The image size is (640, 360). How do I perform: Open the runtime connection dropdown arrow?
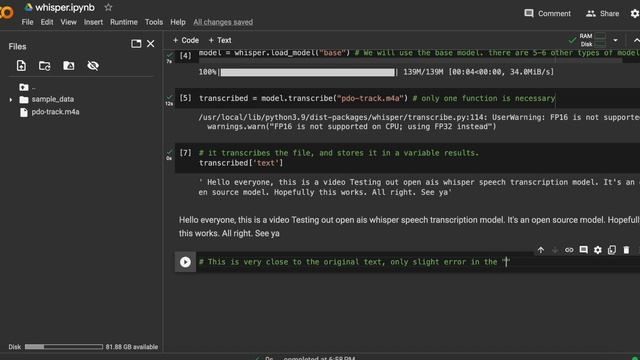pos(616,40)
